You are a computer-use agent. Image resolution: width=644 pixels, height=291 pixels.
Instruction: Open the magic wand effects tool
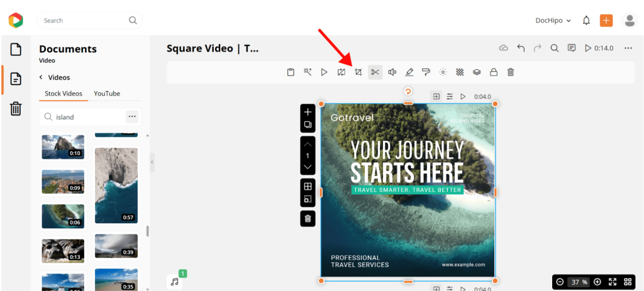[308, 72]
